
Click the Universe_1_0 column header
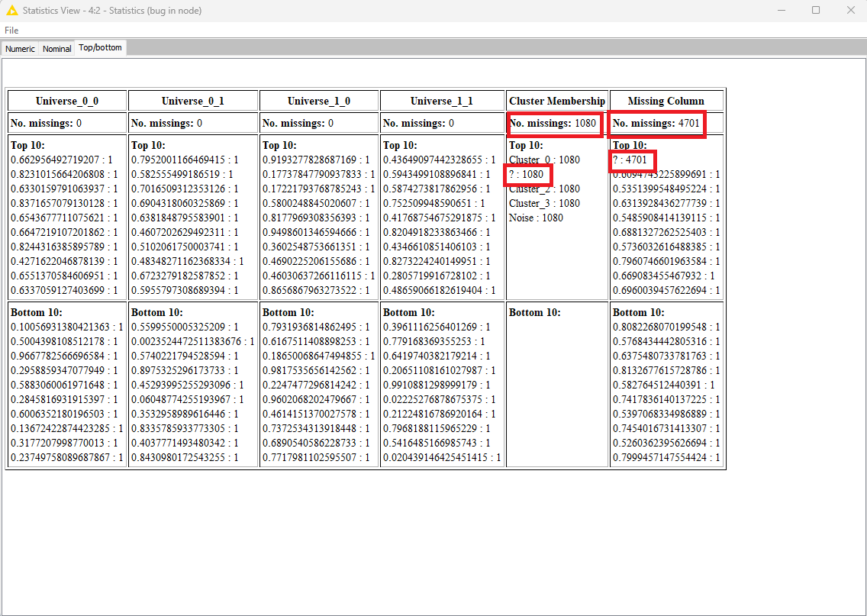point(319,101)
